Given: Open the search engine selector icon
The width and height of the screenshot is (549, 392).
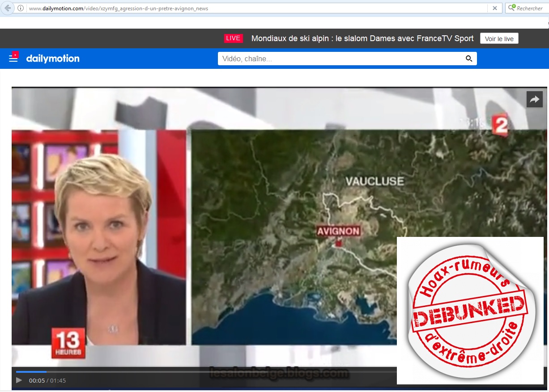Looking at the screenshot, I should pos(511,8).
